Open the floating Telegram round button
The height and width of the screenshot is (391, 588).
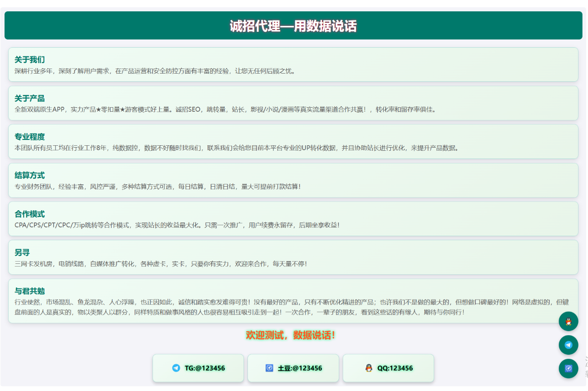568,345
